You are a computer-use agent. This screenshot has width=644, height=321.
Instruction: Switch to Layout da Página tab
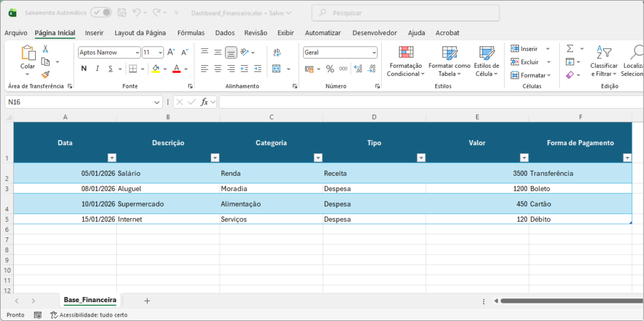(x=140, y=33)
